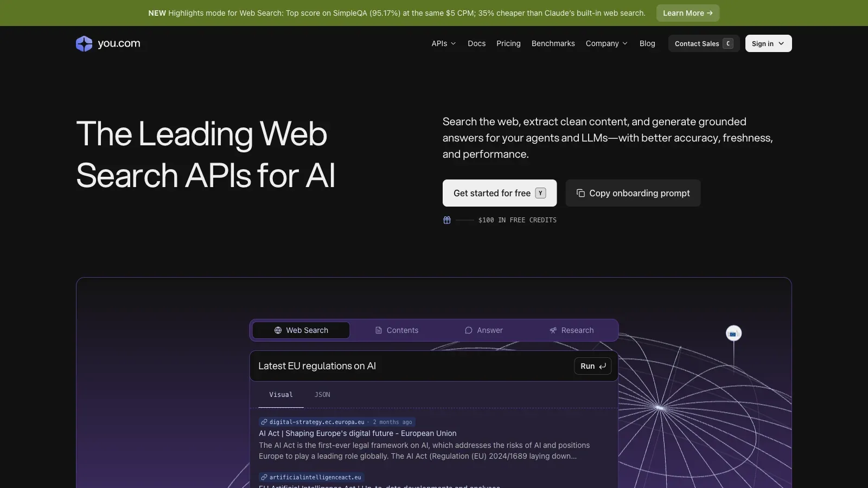Click the link icon next to artificialintelligenceact.eu
This screenshot has height=488, width=868.
pyautogui.click(x=264, y=477)
